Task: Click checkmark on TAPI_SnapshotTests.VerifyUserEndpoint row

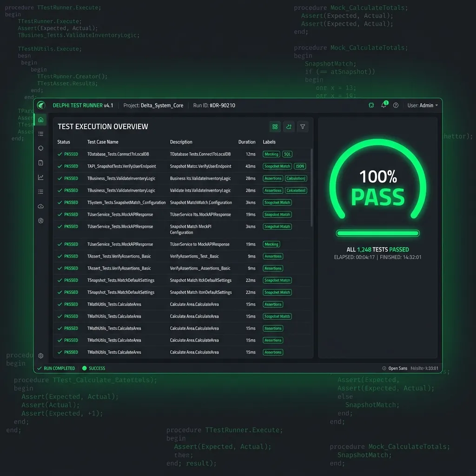Action: [60, 166]
